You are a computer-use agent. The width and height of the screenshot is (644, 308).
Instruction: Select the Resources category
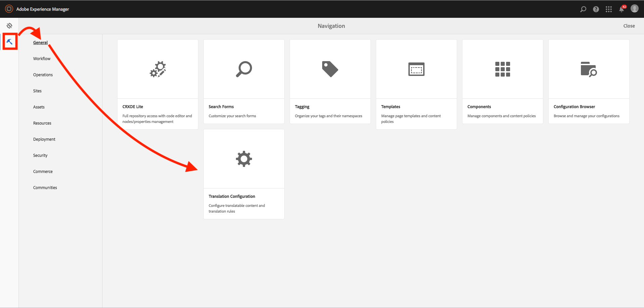pos(42,123)
